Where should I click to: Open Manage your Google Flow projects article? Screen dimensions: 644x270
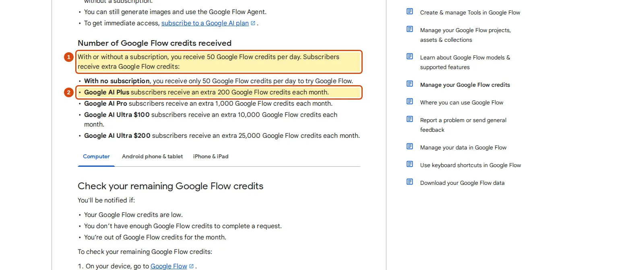(x=465, y=35)
